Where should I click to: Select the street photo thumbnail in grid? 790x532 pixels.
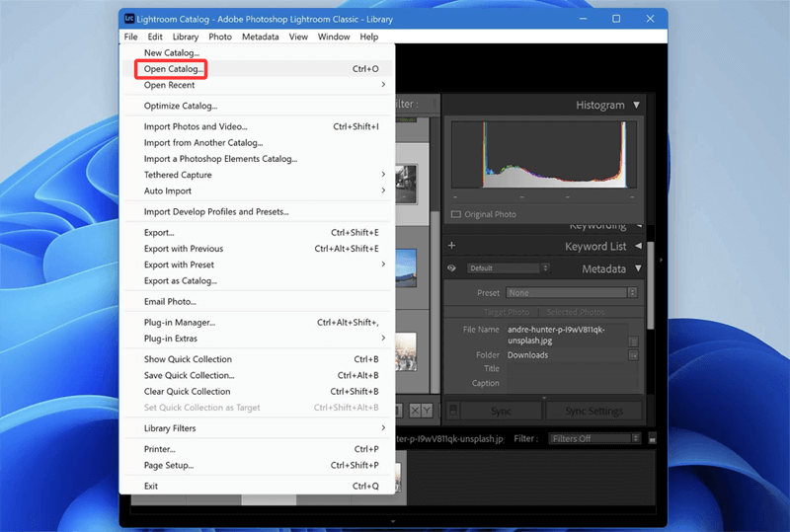(406, 184)
